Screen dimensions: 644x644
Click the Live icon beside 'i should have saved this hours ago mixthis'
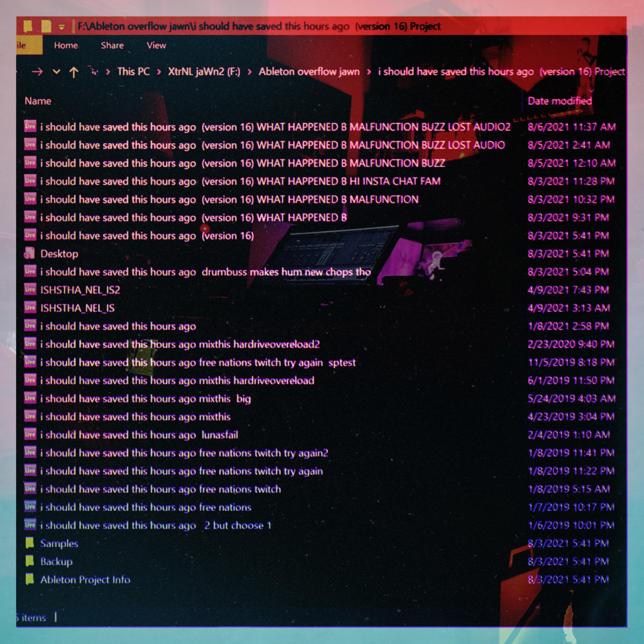tap(30, 417)
